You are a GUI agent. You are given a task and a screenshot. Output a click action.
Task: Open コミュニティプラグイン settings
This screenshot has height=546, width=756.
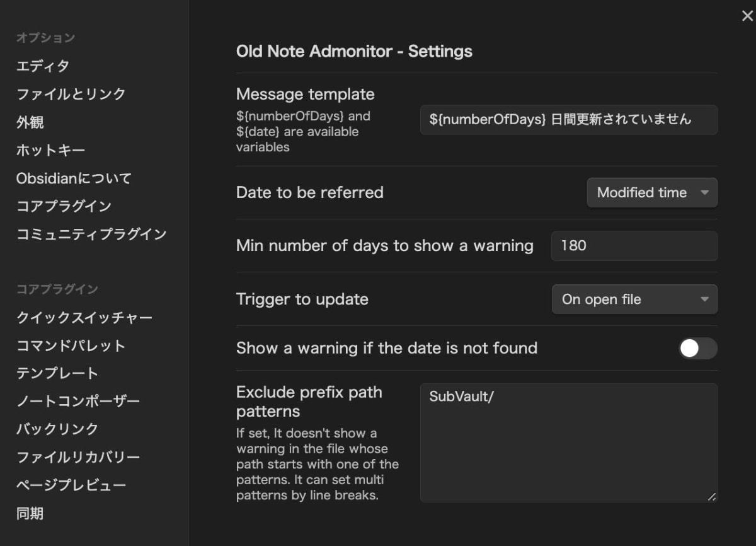(x=91, y=234)
